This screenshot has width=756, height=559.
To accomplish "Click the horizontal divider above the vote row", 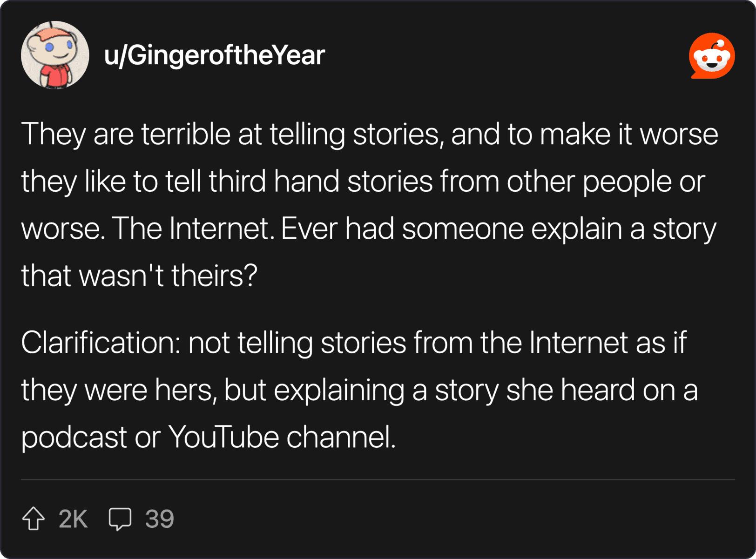I will click(x=378, y=479).
